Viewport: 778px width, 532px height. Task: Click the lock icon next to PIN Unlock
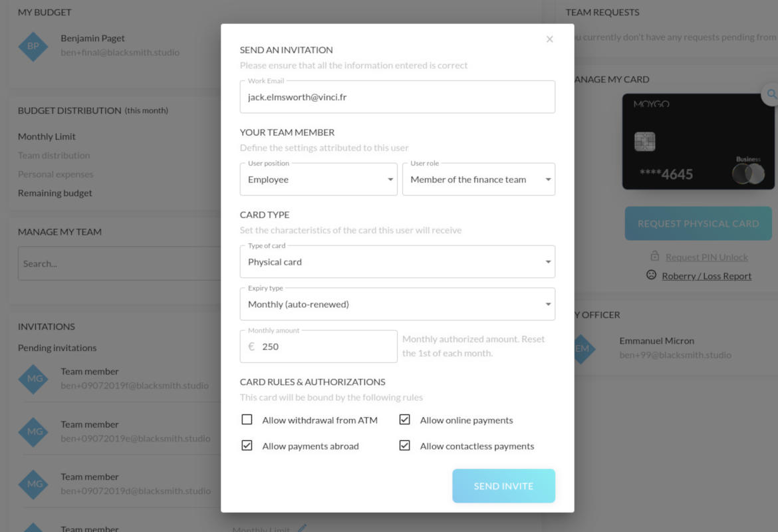click(x=654, y=256)
